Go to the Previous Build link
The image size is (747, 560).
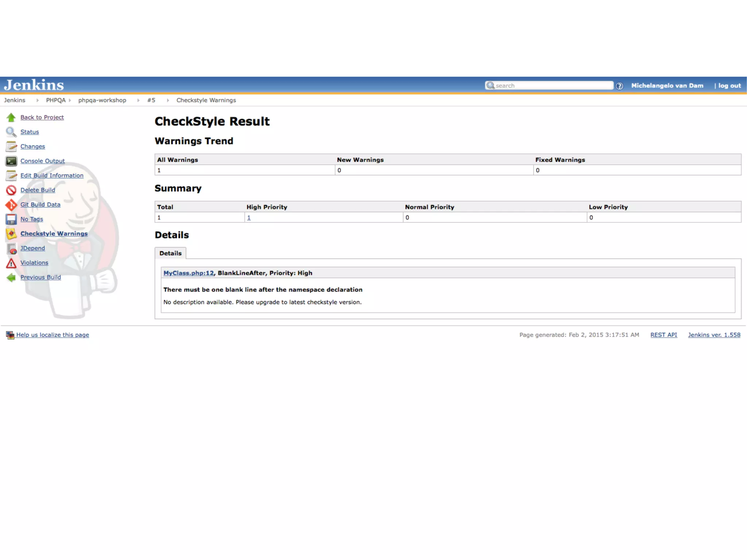coord(40,277)
